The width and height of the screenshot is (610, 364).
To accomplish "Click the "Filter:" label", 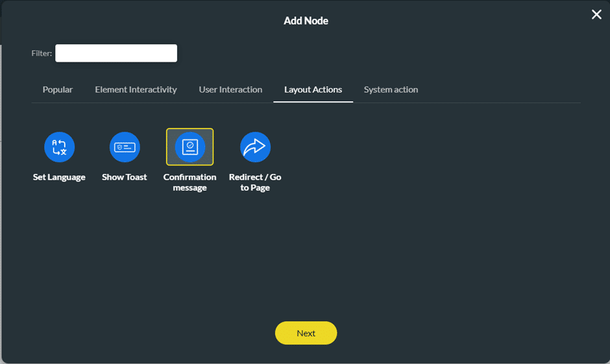I will [42, 53].
